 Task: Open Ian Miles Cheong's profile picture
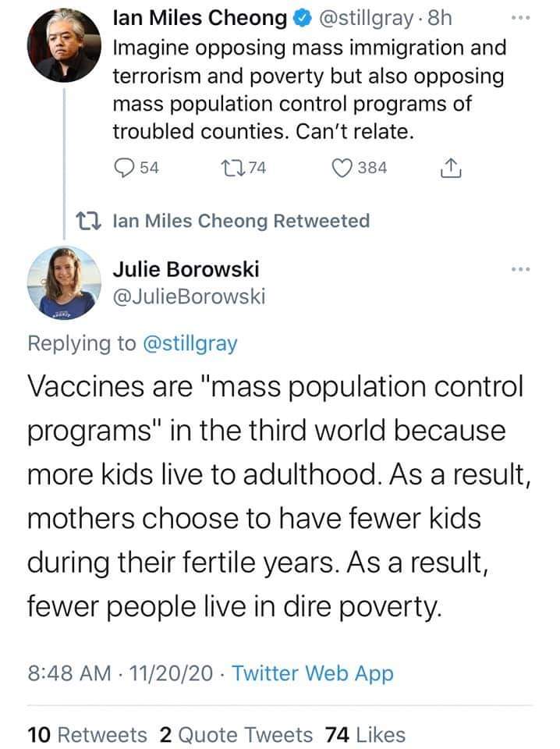64,45
